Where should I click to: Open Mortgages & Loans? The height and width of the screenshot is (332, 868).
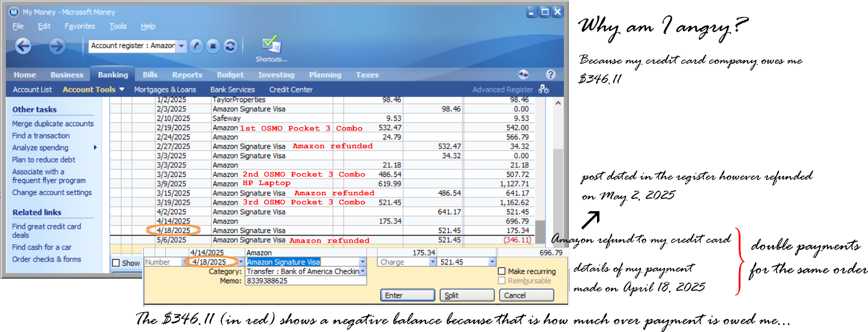coord(165,89)
